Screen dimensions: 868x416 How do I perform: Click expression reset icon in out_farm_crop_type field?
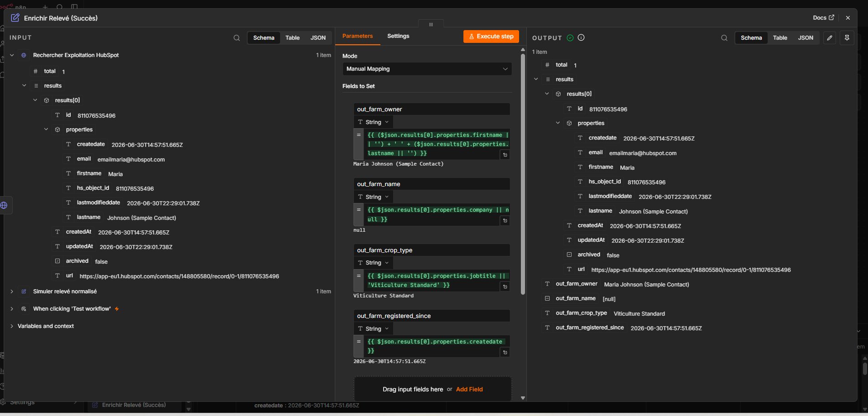(x=505, y=287)
